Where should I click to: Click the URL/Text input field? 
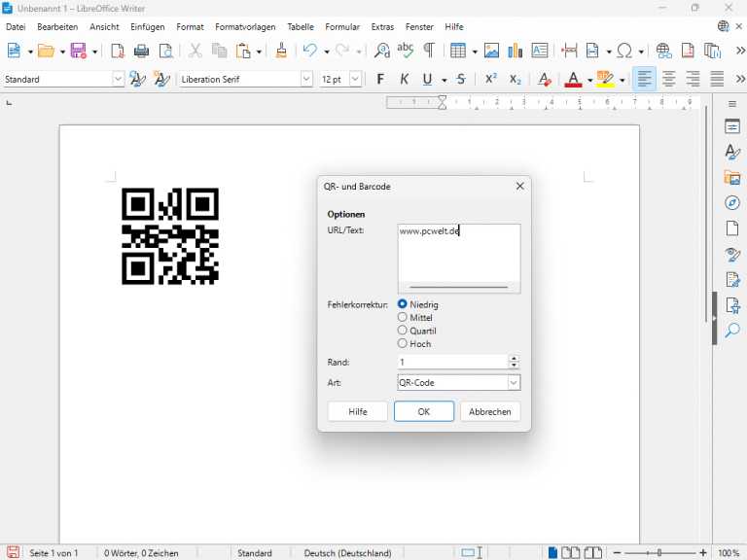click(x=459, y=258)
